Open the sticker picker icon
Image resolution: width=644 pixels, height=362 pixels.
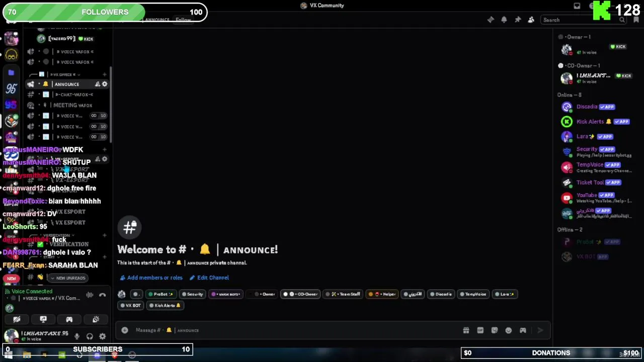[x=495, y=330]
